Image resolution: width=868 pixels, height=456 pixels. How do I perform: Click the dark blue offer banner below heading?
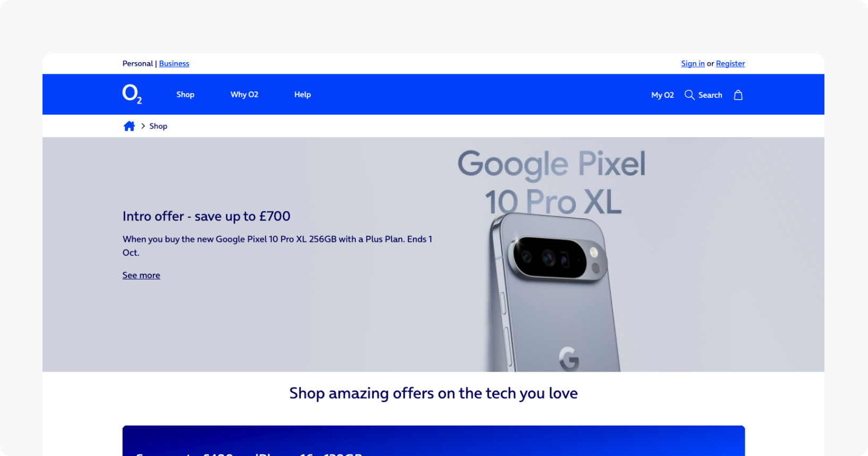pos(433,441)
